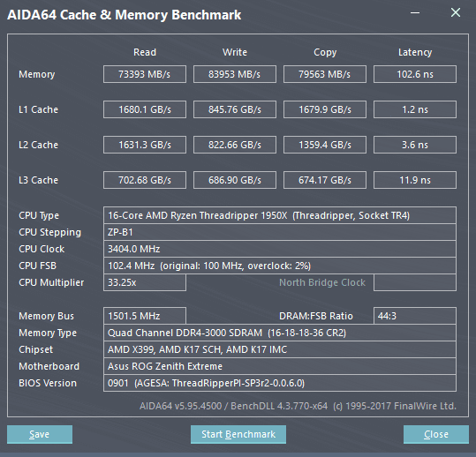Image resolution: width=476 pixels, height=457 pixels.
Task: Click the CPU Clock label
Action: pos(42,249)
